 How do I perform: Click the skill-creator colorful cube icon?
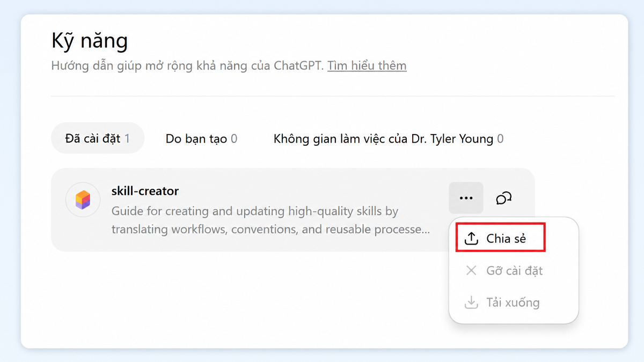[x=83, y=200]
